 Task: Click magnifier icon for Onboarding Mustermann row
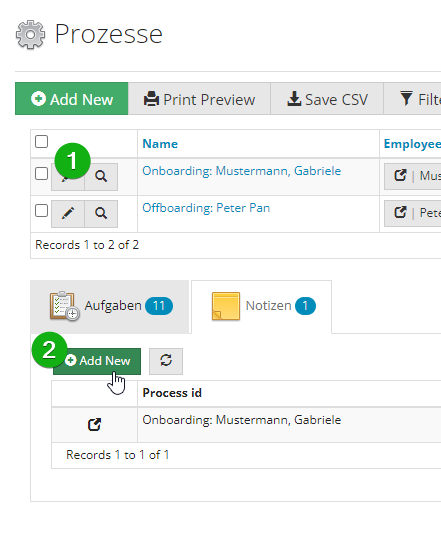pos(101,177)
